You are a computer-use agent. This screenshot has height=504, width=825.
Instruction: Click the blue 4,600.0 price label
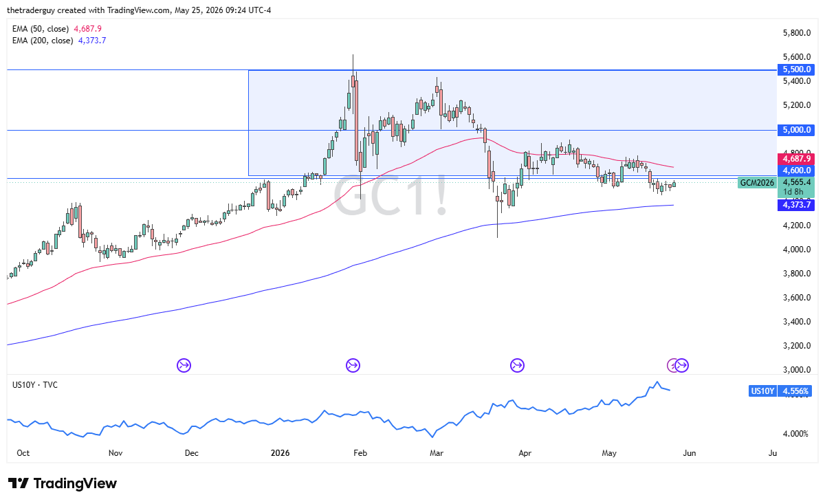pyautogui.click(x=796, y=170)
